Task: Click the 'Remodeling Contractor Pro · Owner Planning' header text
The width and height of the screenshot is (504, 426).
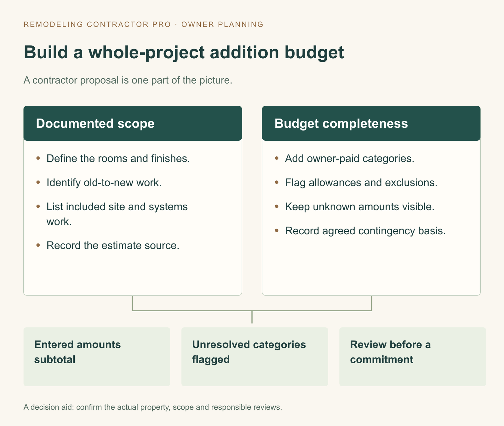Action: click(144, 24)
